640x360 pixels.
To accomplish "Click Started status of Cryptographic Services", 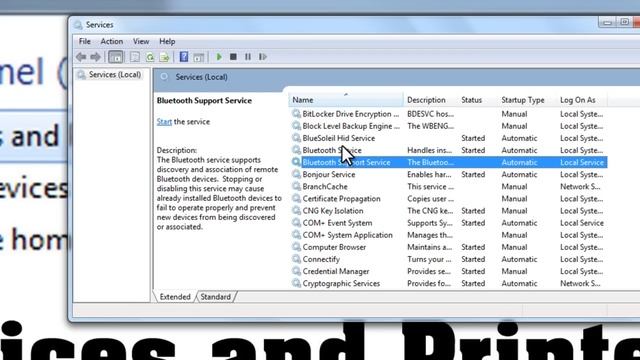I will point(473,283).
